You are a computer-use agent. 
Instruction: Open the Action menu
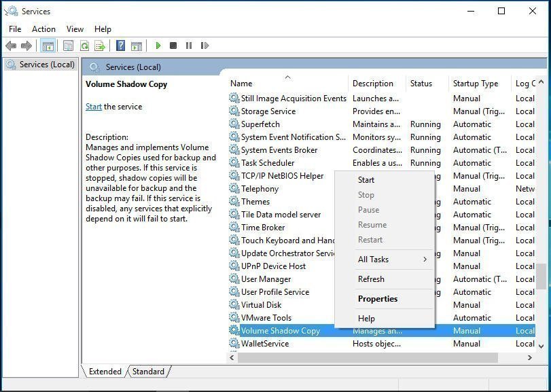[x=43, y=29]
